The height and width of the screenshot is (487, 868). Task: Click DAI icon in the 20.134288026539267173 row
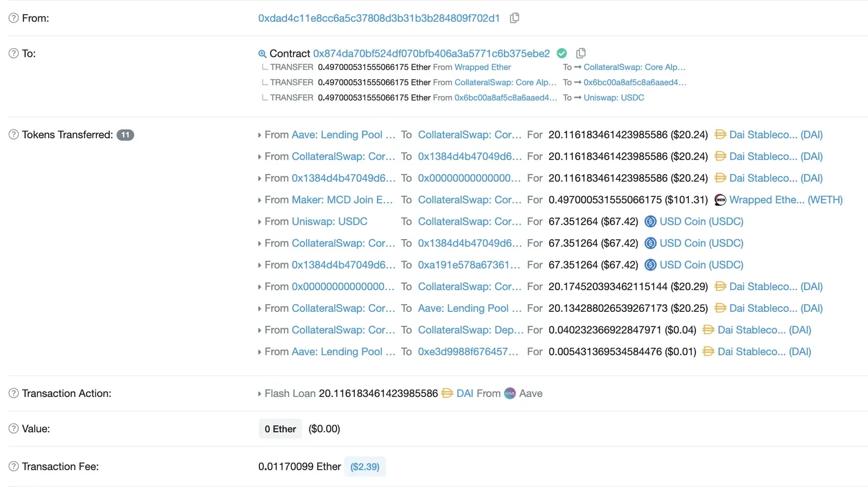pos(720,308)
